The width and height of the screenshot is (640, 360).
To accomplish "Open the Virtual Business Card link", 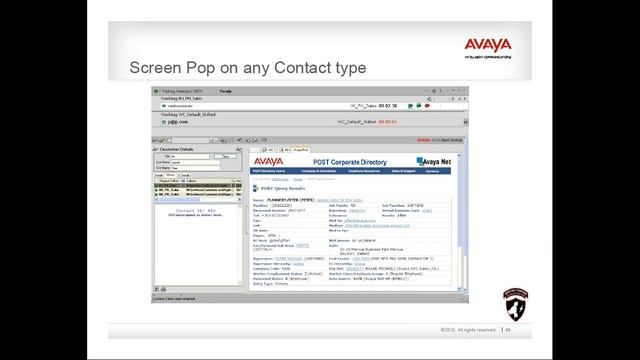I will (x=427, y=211).
